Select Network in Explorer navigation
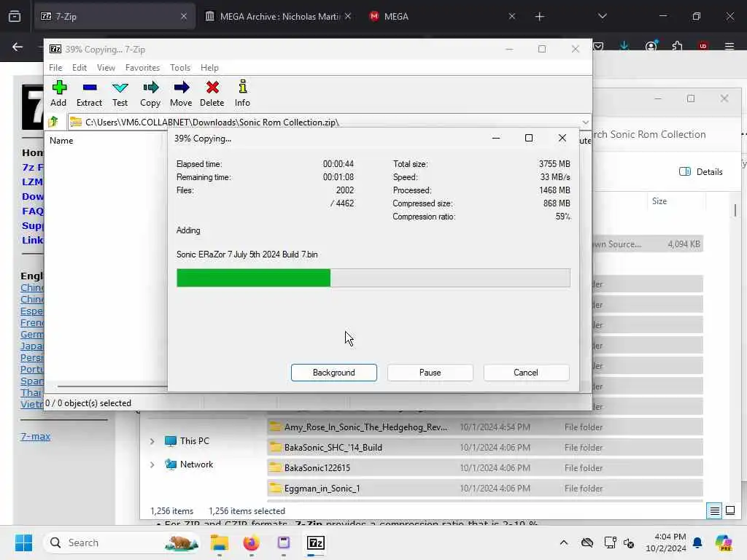747x560 pixels. point(189,464)
